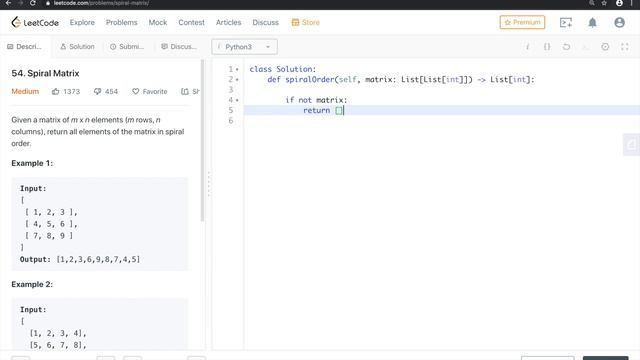Screen dimensions: 640x360
Task: Click the Medium difficulty label
Action: point(25,91)
